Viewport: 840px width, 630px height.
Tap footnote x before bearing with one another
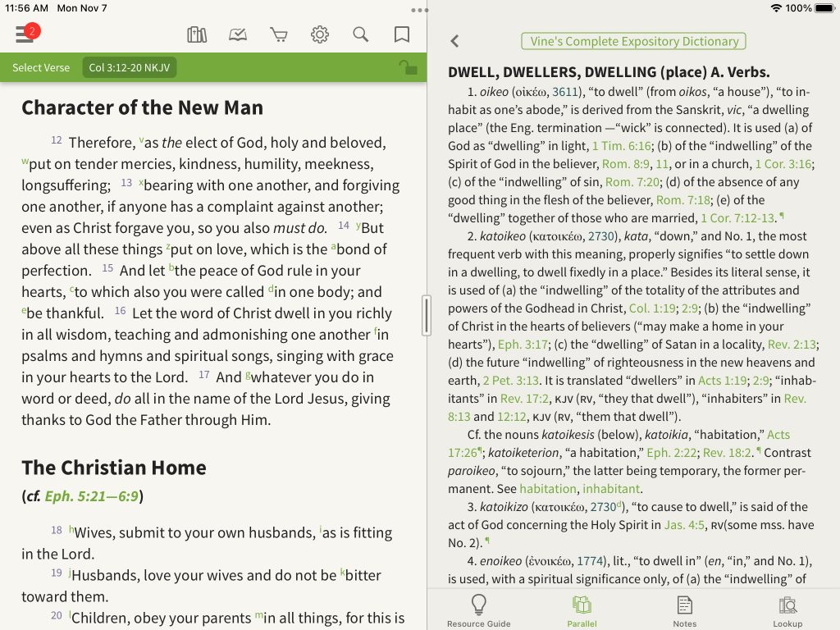point(141,183)
